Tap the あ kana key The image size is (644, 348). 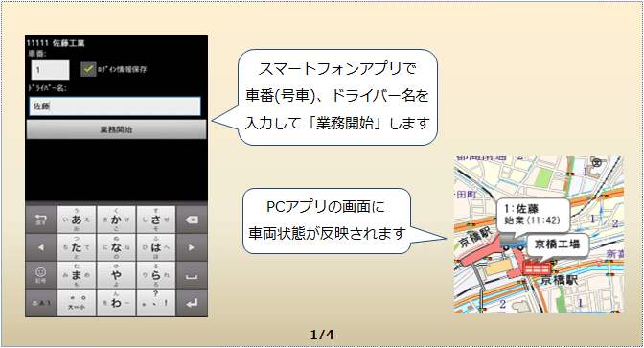coord(77,220)
